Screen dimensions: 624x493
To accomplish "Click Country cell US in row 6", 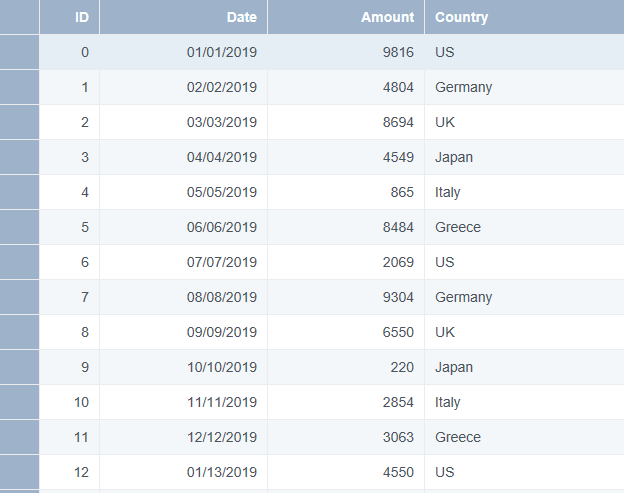I will pyautogui.click(x=524, y=262).
